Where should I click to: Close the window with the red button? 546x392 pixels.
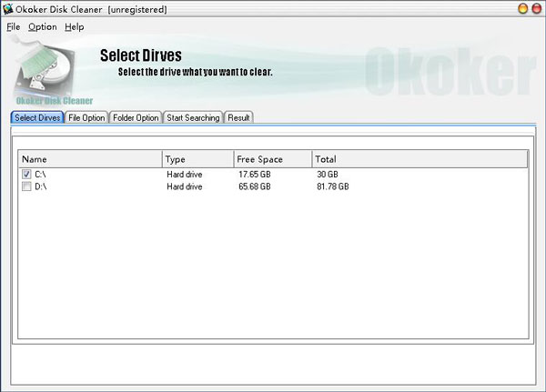(537, 8)
